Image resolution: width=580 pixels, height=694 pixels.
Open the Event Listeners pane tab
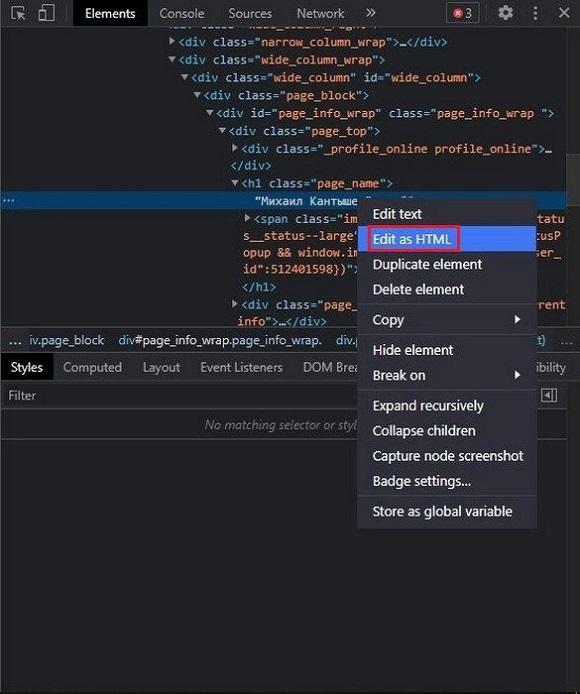[x=241, y=367]
